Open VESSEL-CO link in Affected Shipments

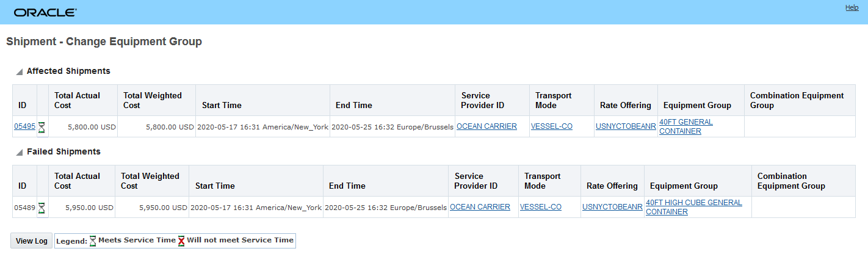(552, 126)
